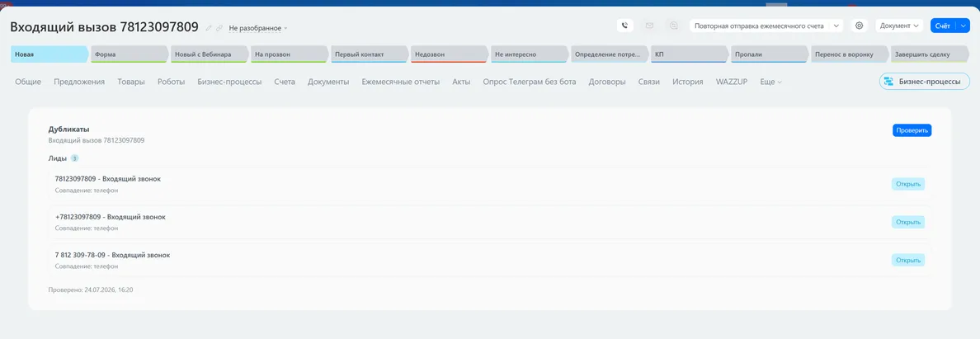Click the title Входящий вызов 78123097809
This screenshot has height=339, width=980.
[105, 27]
